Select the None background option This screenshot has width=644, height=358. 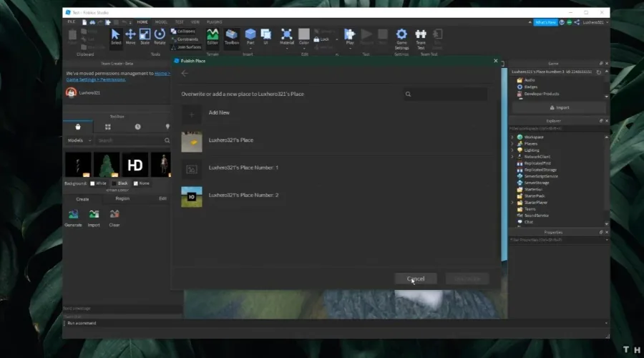click(x=141, y=183)
